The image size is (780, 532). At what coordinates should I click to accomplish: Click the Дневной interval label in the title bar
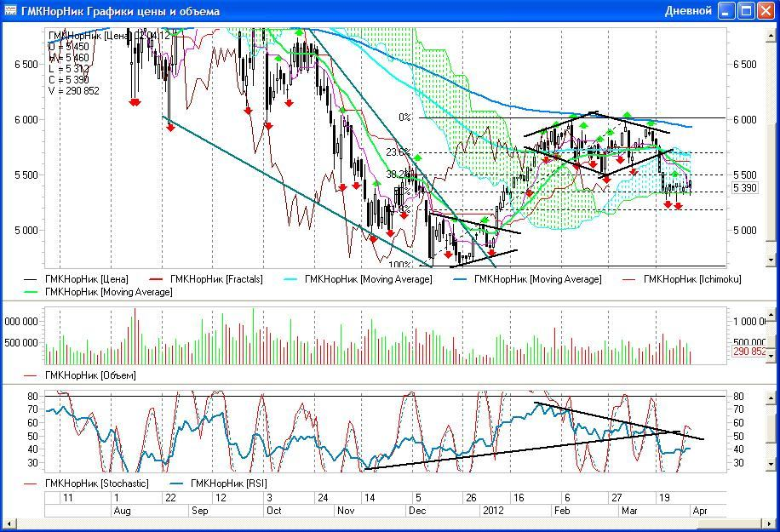tap(688, 10)
